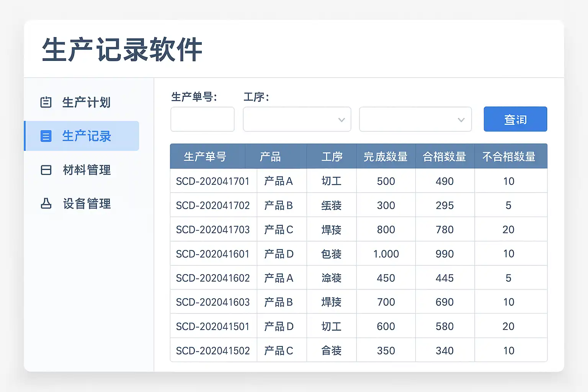Click the 工序 dropdown chevron arrow
Image resolution: width=588 pixels, height=392 pixels.
(x=341, y=120)
